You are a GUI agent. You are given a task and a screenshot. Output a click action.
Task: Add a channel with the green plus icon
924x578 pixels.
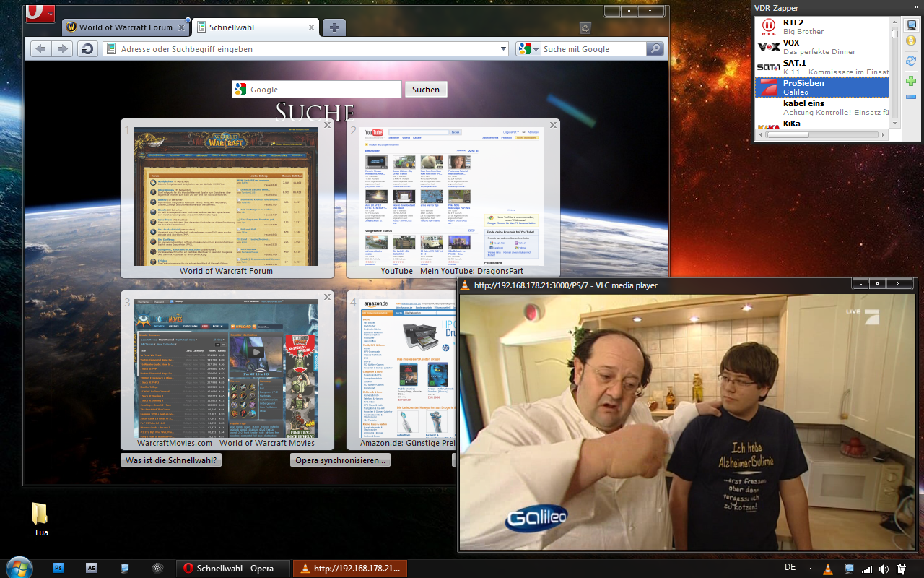tap(911, 80)
